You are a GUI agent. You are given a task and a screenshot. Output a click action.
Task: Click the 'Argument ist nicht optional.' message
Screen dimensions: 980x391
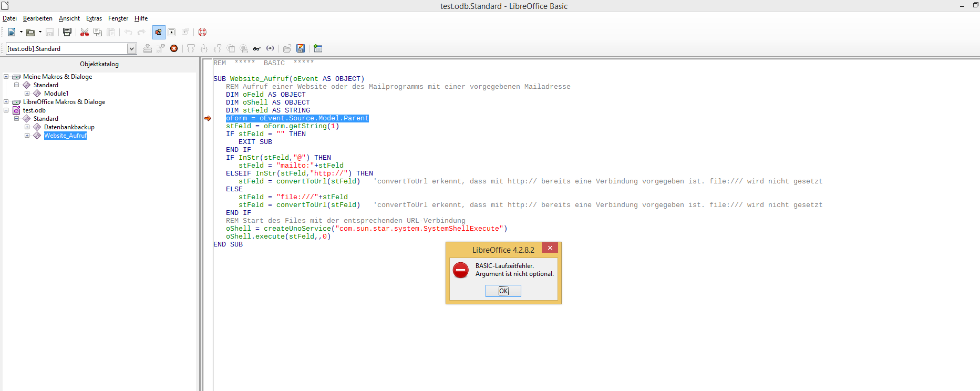[x=514, y=274]
